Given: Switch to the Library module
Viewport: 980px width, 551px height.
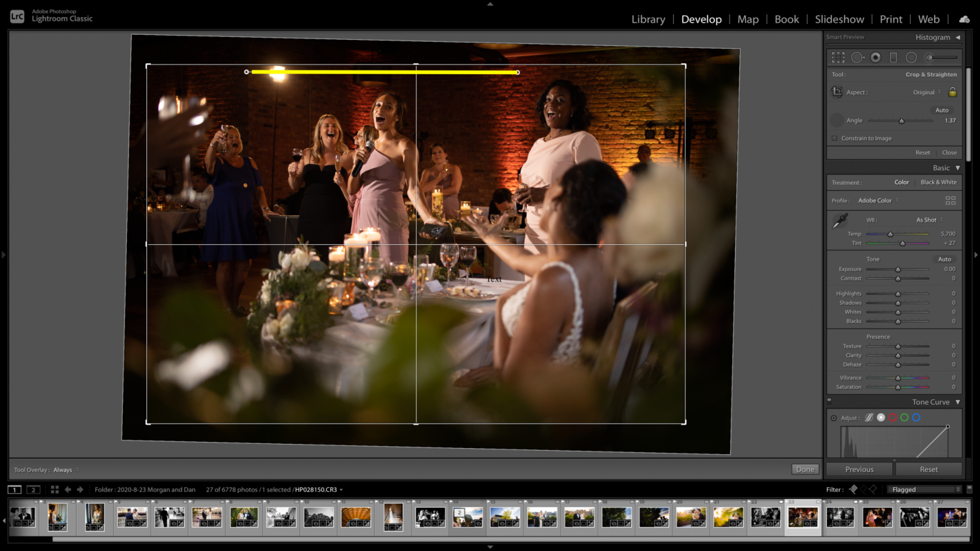Looking at the screenshot, I should click(647, 19).
